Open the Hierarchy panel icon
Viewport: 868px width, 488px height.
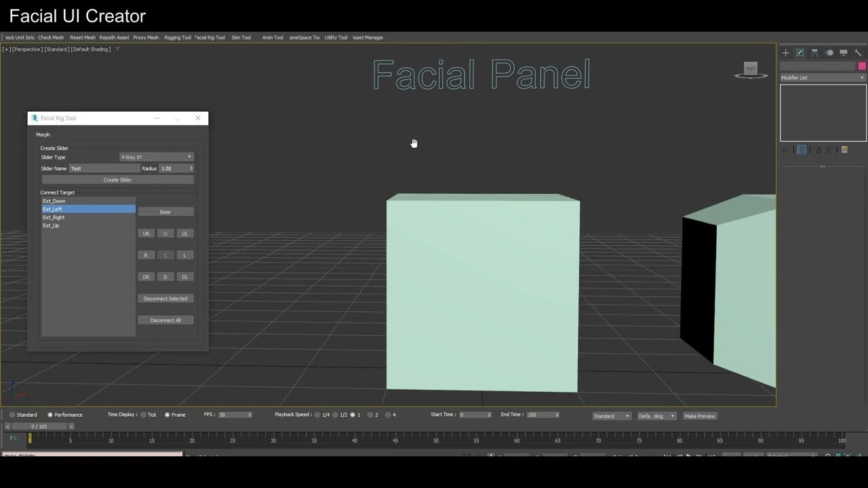814,52
